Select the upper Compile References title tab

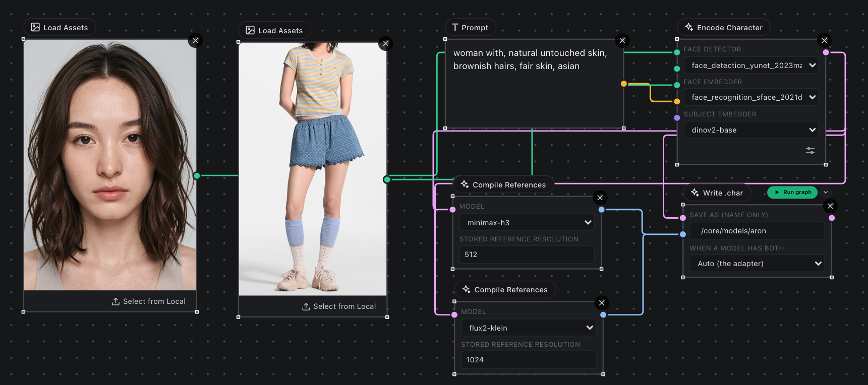(x=503, y=184)
